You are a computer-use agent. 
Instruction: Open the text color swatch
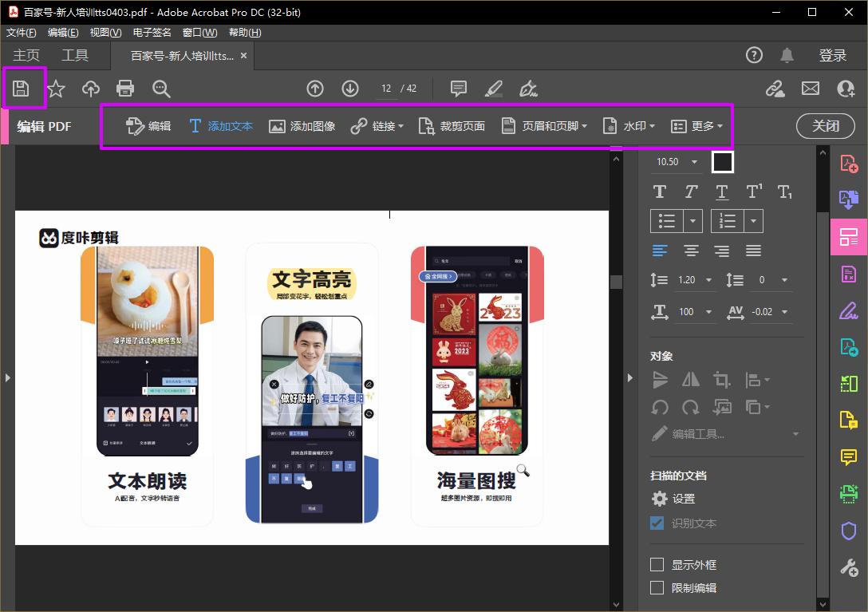722,162
